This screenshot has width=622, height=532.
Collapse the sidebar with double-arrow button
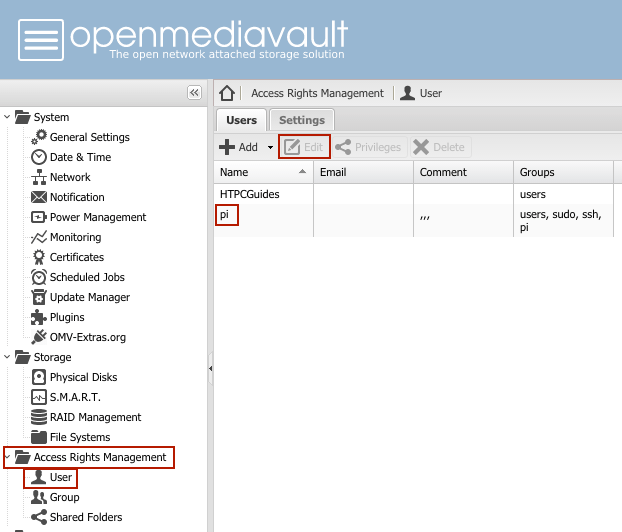(x=195, y=92)
